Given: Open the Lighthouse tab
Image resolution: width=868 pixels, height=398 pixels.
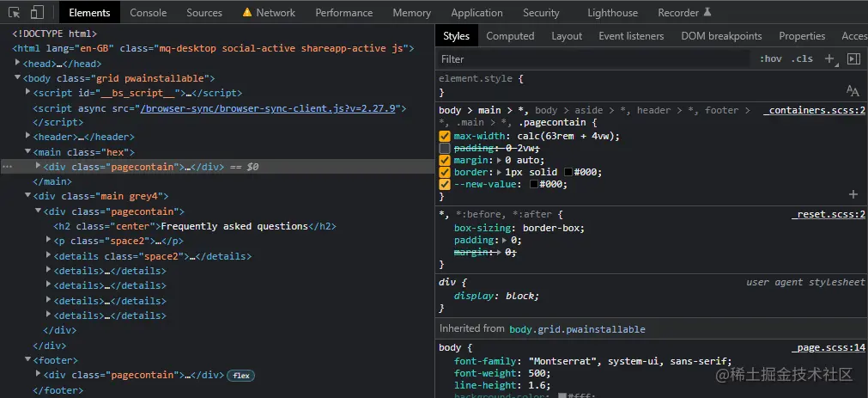Looking at the screenshot, I should pos(612,12).
